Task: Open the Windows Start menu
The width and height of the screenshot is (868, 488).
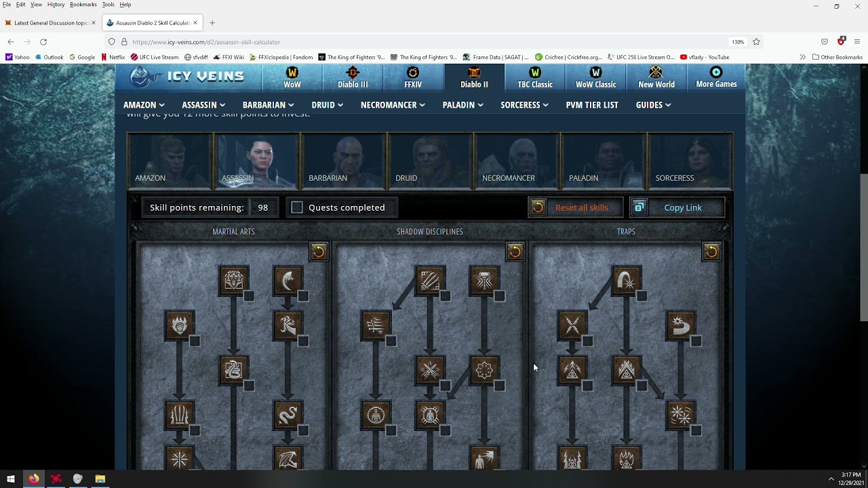Action: pos(10,479)
